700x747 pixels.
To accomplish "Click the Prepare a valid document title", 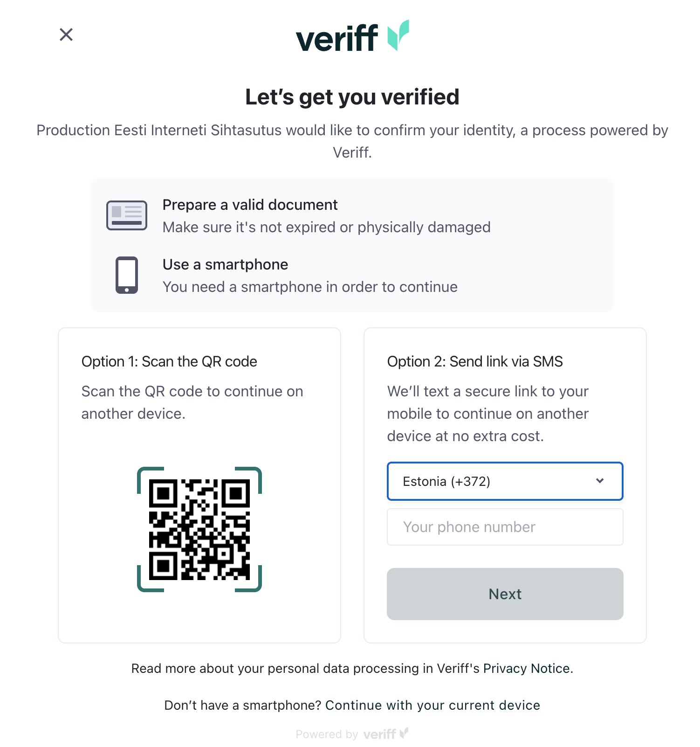I will point(250,205).
